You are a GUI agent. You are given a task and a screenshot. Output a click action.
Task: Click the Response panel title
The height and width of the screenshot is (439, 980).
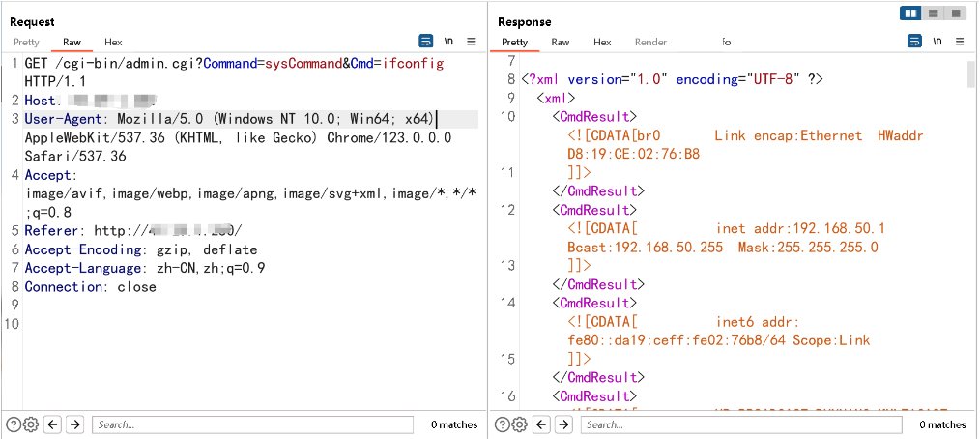[x=525, y=22]
